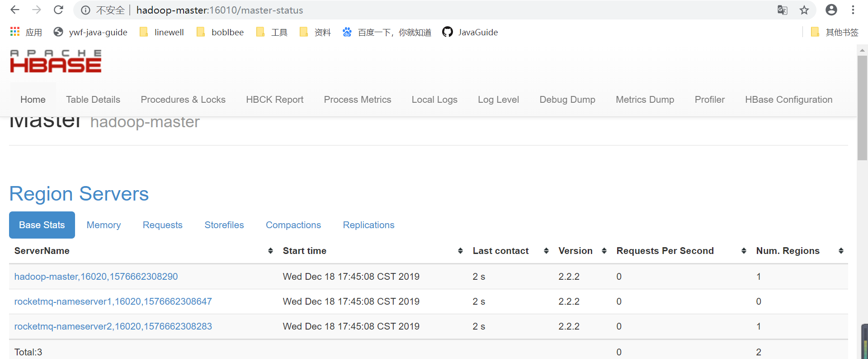Click the Apache HBase logo
Image resolution: width=868 pixels, height=359 pixels.
(x=56, y=61)
